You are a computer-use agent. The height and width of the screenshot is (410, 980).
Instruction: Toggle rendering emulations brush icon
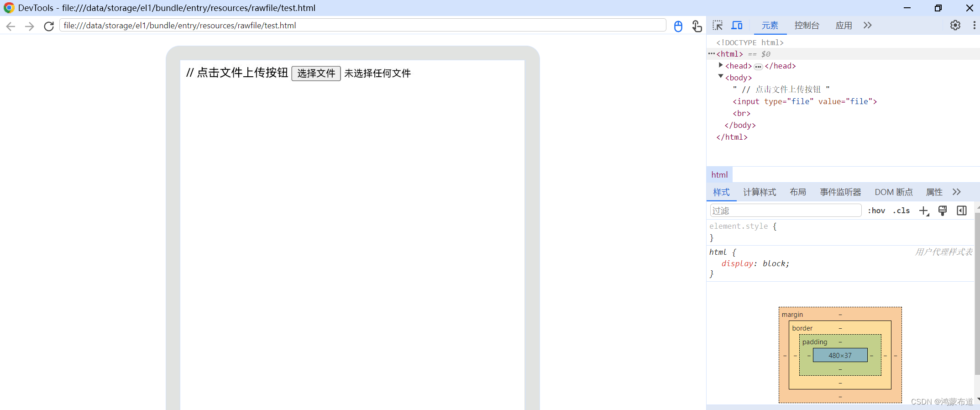[943, 210]
